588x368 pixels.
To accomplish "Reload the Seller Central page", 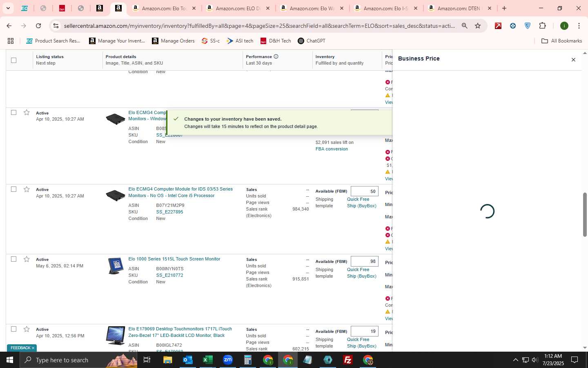I will [x=38, y=26].
